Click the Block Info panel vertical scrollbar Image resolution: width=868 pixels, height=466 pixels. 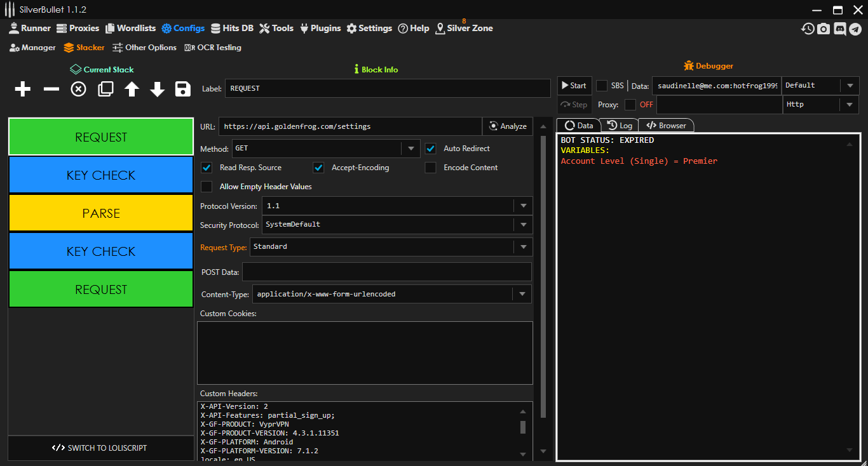(x=543, y=277)
